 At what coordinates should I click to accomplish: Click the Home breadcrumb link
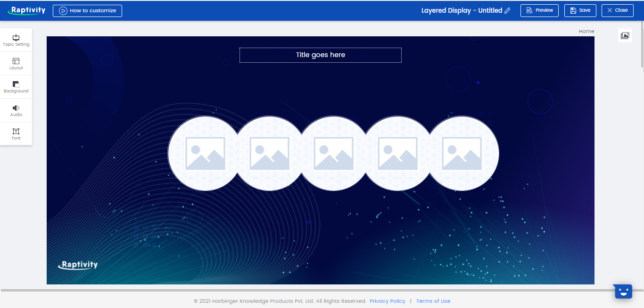586,31
